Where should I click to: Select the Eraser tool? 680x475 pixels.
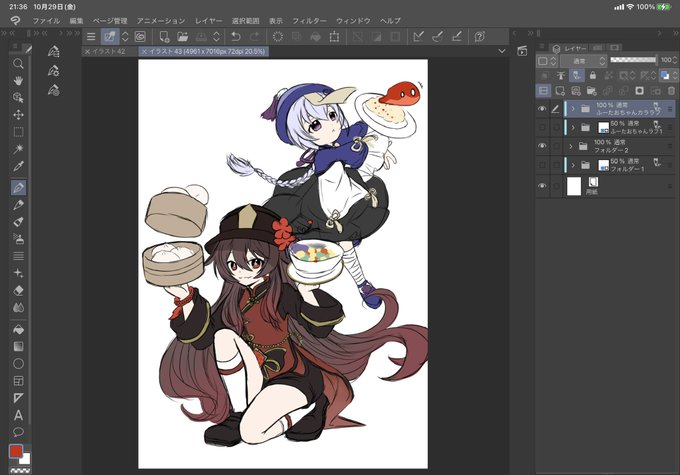click(18, 290)
